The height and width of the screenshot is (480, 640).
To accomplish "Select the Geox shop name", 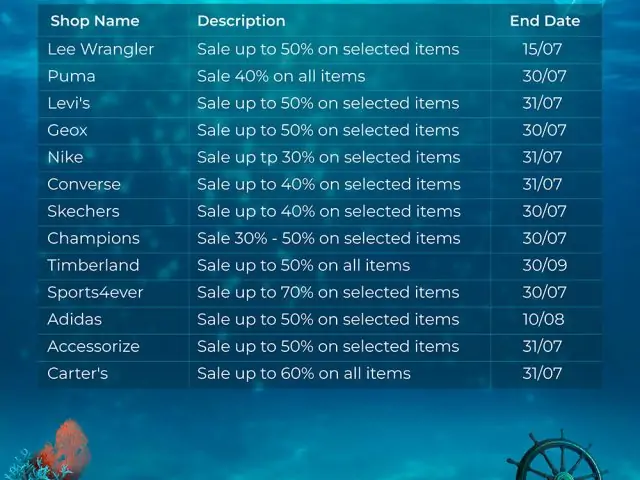I will point(67,131).
